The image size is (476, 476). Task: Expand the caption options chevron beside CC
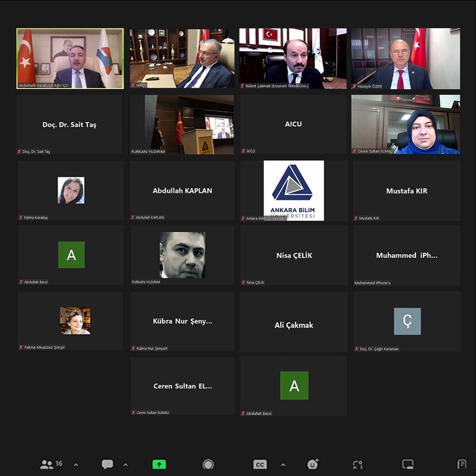click(x=283, y=465)
